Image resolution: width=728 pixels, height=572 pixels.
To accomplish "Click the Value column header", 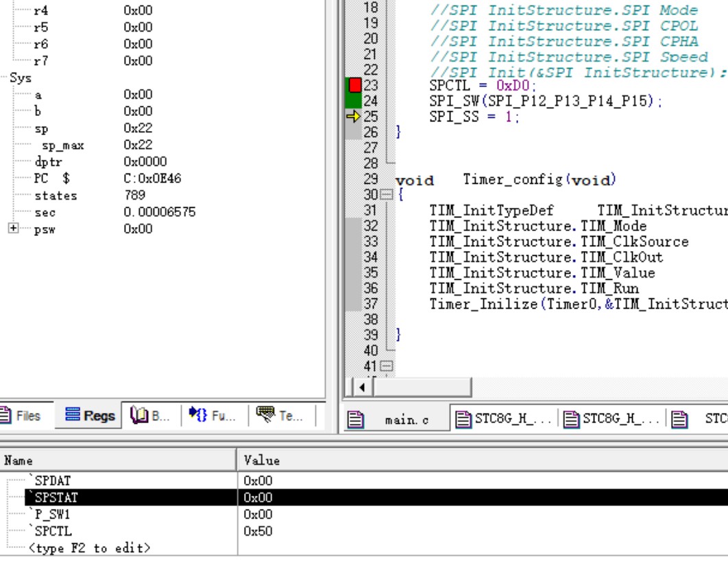I will click(262, 460).
